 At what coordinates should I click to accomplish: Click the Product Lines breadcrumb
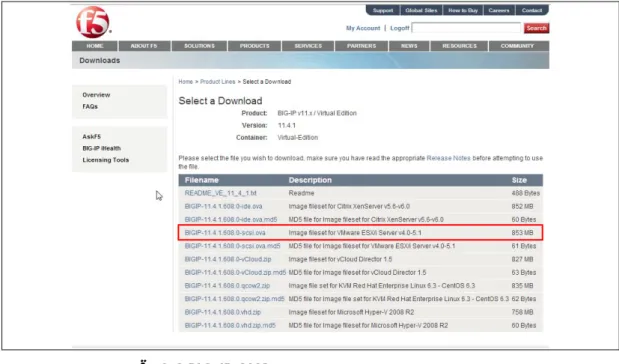coord(218,82)
